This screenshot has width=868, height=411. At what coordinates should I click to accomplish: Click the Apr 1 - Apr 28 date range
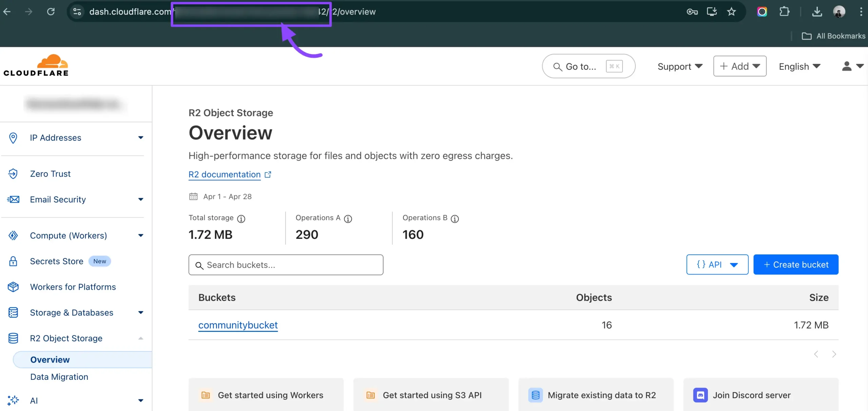point(220,197)
